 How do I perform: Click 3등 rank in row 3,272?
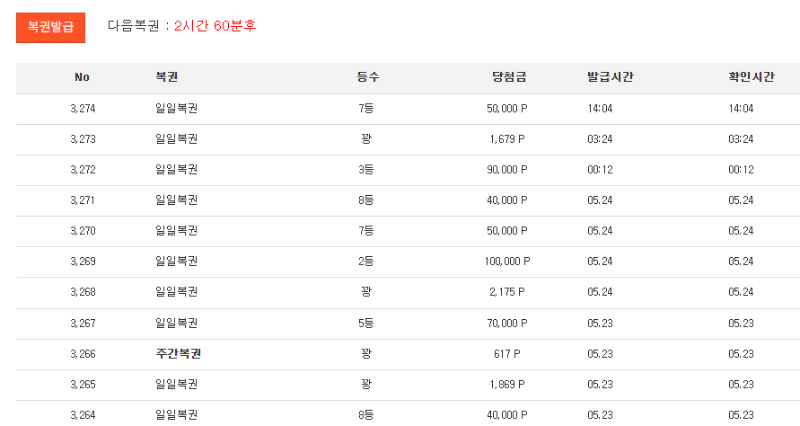pyautogui.click(x=366, y=169)
